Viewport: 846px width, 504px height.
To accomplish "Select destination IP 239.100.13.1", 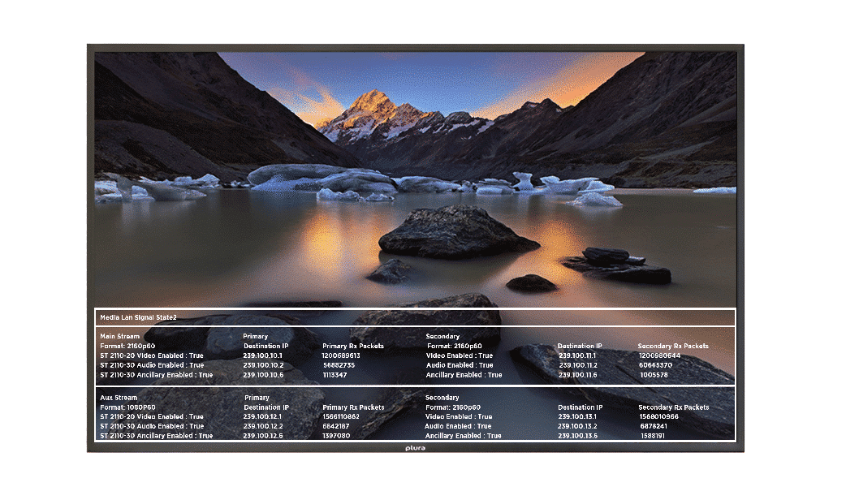I will (x=577, y=416).
